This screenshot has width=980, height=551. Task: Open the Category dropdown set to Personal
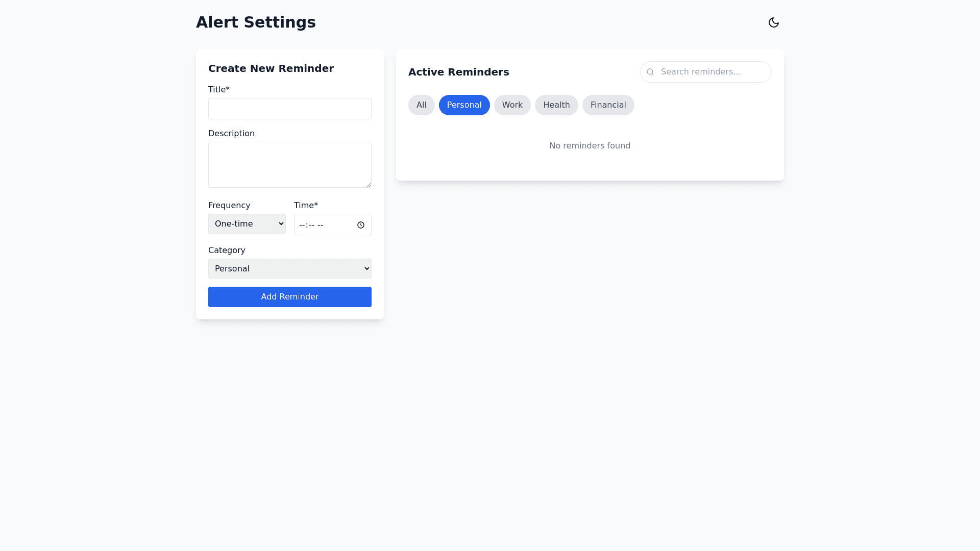point(289,268)
